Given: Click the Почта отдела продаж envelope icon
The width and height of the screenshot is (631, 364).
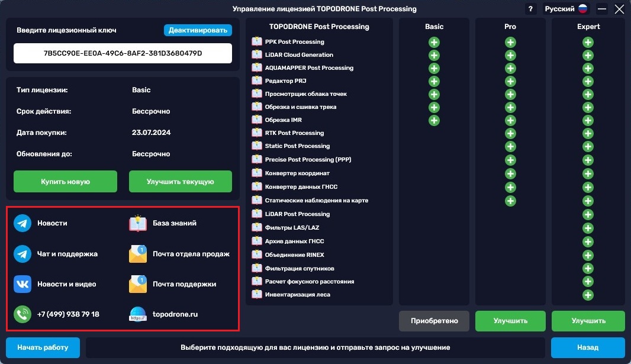Looking at the screenshot, I should point(138,254).
